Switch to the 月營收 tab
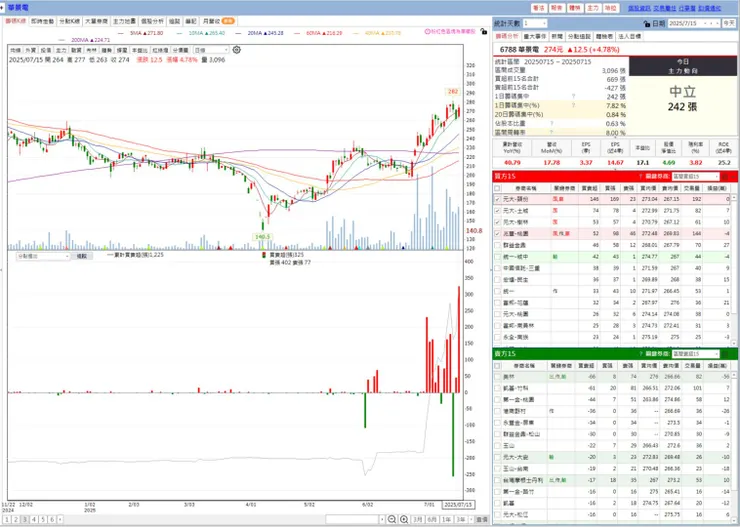740x527 pixels. click(218, 21)
